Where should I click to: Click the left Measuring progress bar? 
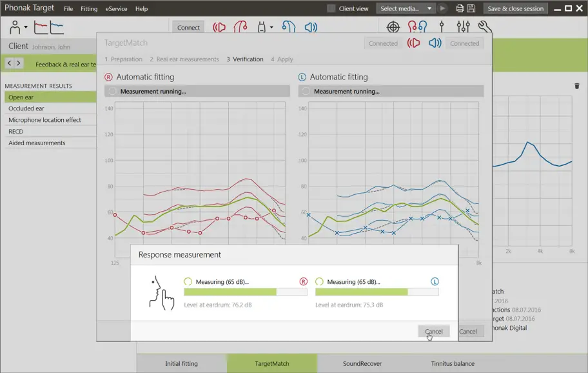(245, 292)
